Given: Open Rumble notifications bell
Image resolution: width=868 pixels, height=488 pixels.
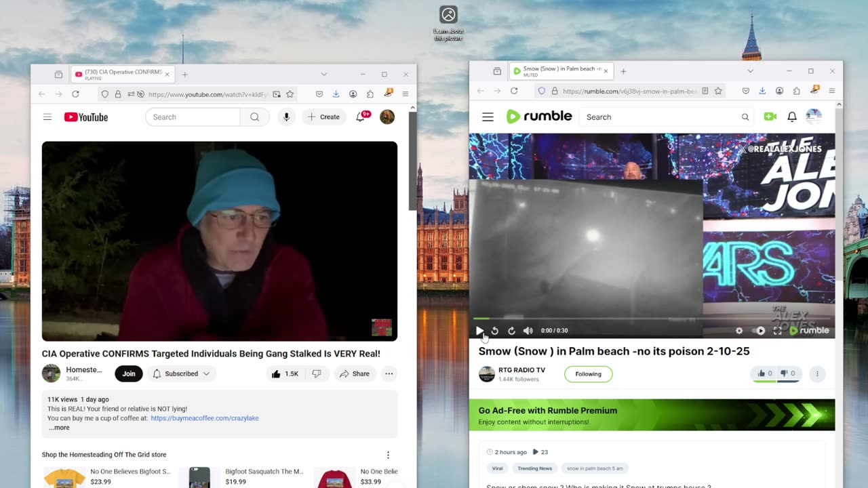Looking at the screenshot, I should tap(791, 117).
